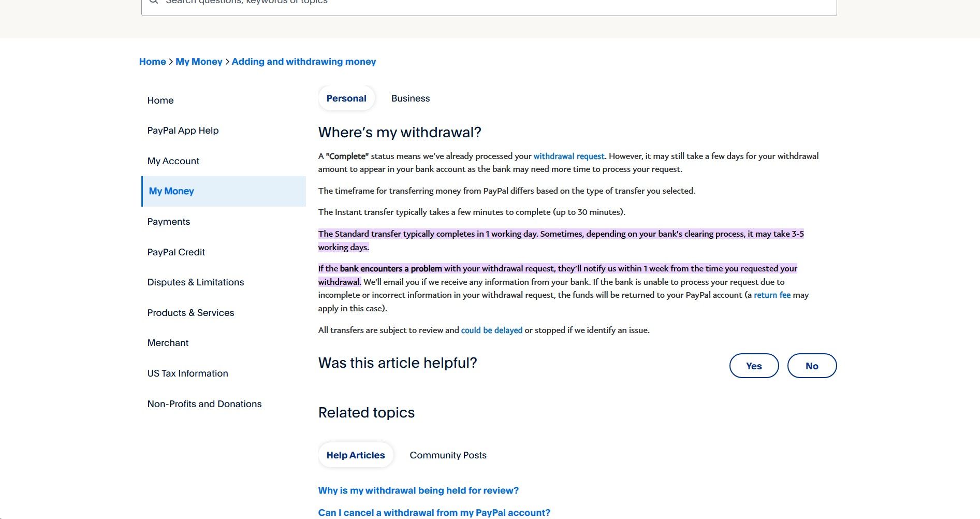Click the withdrawal request link

coord(568,156)
